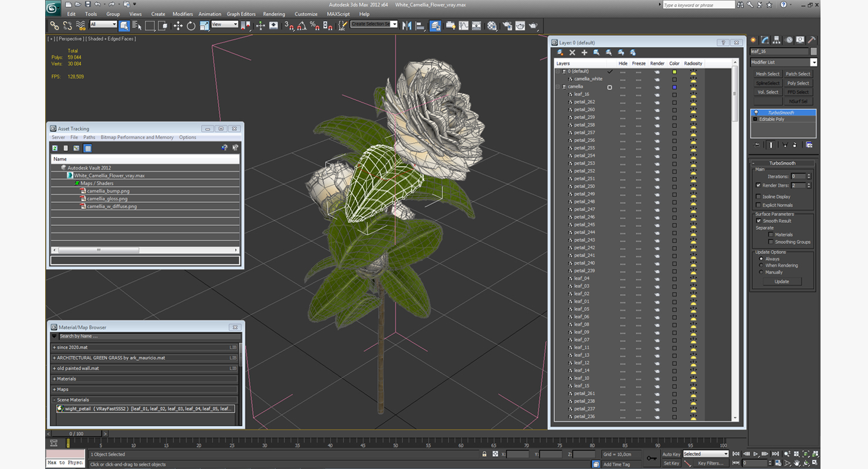Open the reference coordinate View dropdown

(225, 25)
